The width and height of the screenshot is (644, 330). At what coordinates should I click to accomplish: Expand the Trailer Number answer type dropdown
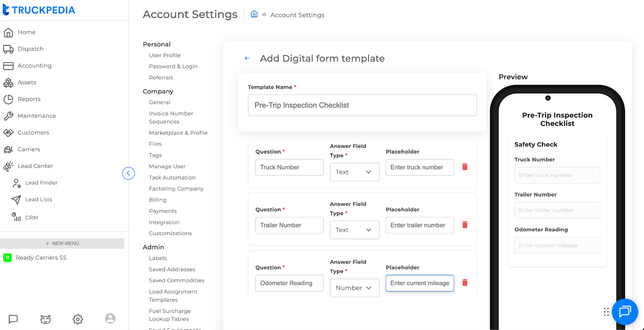tap(354, 230)
